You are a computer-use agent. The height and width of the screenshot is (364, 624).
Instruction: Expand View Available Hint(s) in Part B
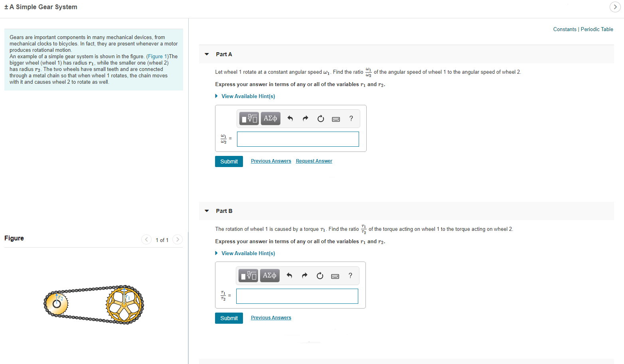(x=245, y=254)
